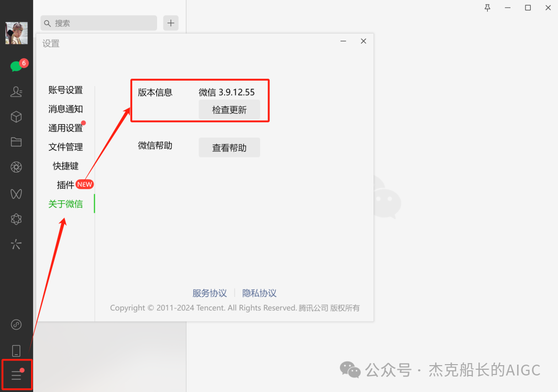
Task: Switch to 快捷键 tab
Action: click(66, 166)
